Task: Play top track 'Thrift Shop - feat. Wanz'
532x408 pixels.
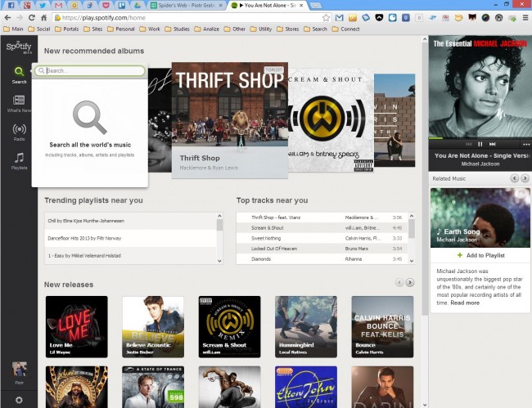Action: pos(322,217)
